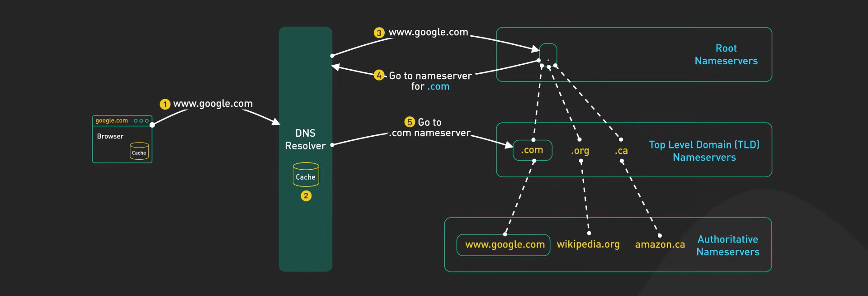Click the .ca TLD label

[x=621, y=151]
